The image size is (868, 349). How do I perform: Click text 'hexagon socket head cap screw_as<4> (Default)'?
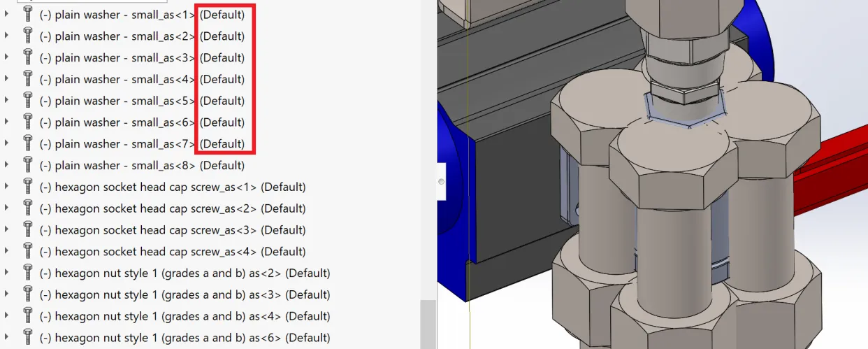point(180,252)
